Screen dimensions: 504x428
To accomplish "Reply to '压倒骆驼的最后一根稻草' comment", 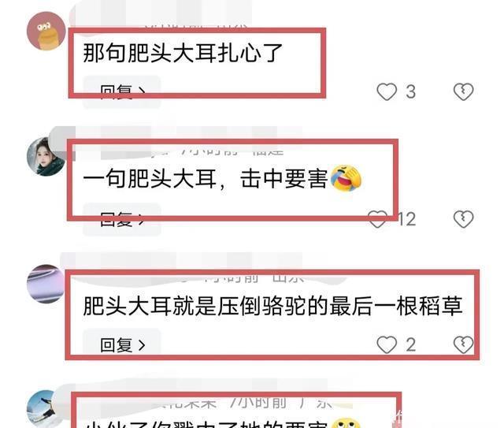I will (x=122, y=344).
